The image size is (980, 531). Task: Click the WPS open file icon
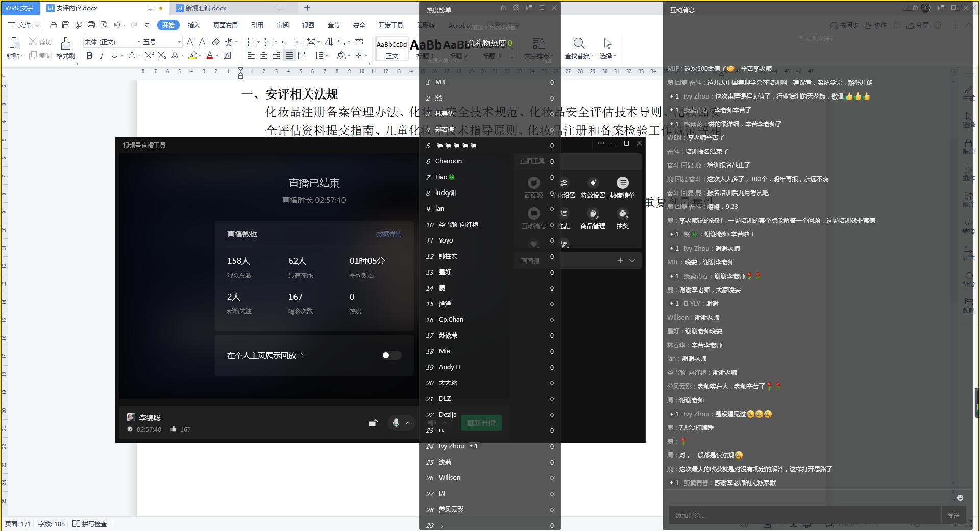pyautogui.click(x=53, y=25)
